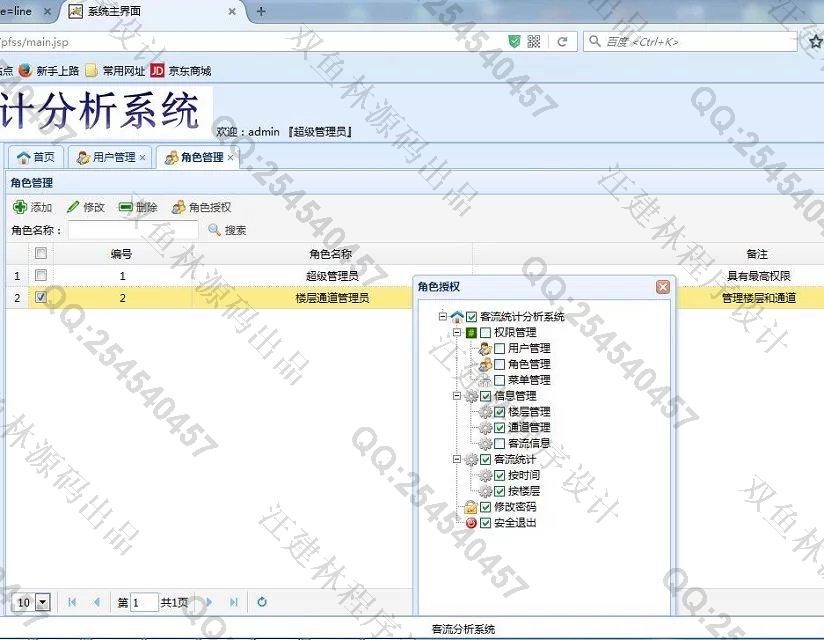Uncheck the 楼层管理 permission checkbox
The height and width of the screenshot is (640, 824).
[x=500, y=412]
